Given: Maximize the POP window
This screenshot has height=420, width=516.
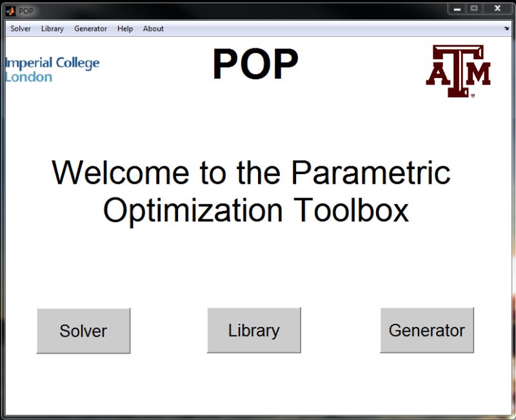Looking at the screenshot, I should pos(475,8).
